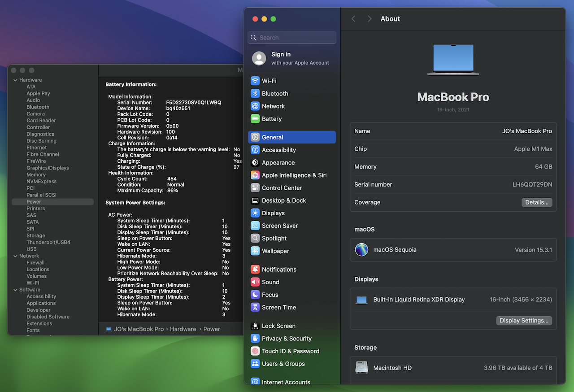Screen dimensions: 574x392
Task: Select the Bluetooth icon in System Settings
Action: (x=255, y=93)
